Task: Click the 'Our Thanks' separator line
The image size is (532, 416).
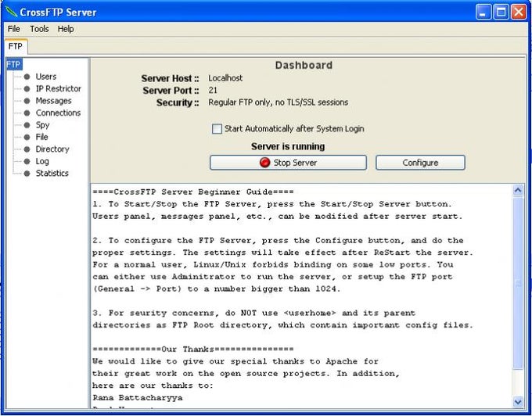Action: [193, 350]
